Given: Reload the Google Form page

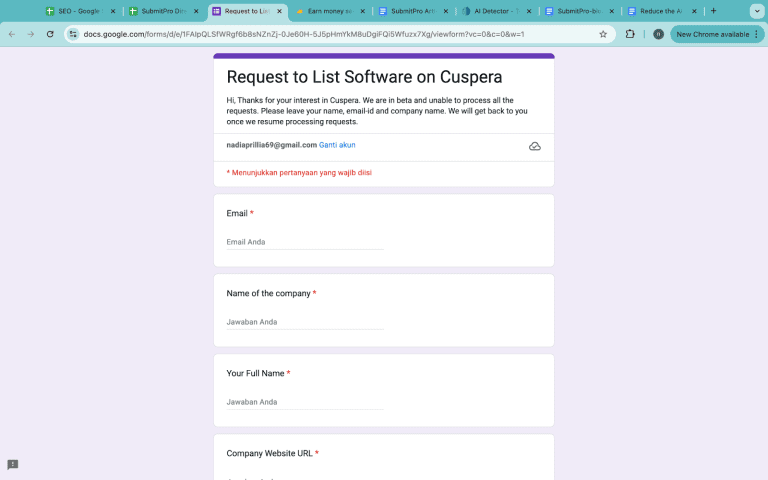Looking at the screenshot, I should click(50, 34).
